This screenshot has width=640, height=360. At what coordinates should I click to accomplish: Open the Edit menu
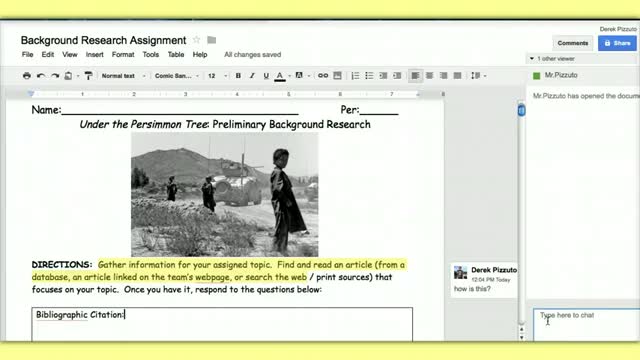(48, 54)
